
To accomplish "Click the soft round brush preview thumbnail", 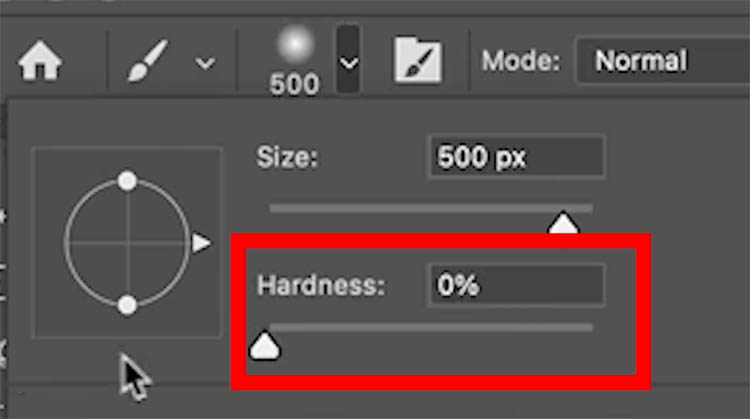I will [x=296, y=45].
